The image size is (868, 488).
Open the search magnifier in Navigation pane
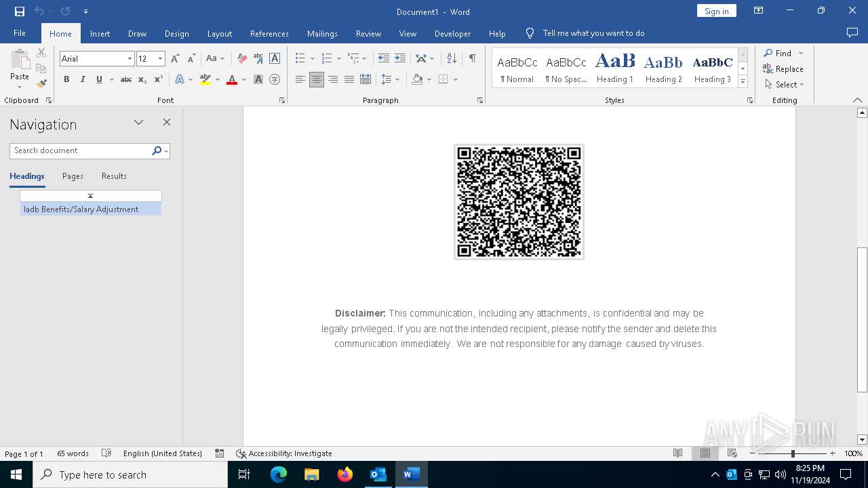click(x=157, y=150)
